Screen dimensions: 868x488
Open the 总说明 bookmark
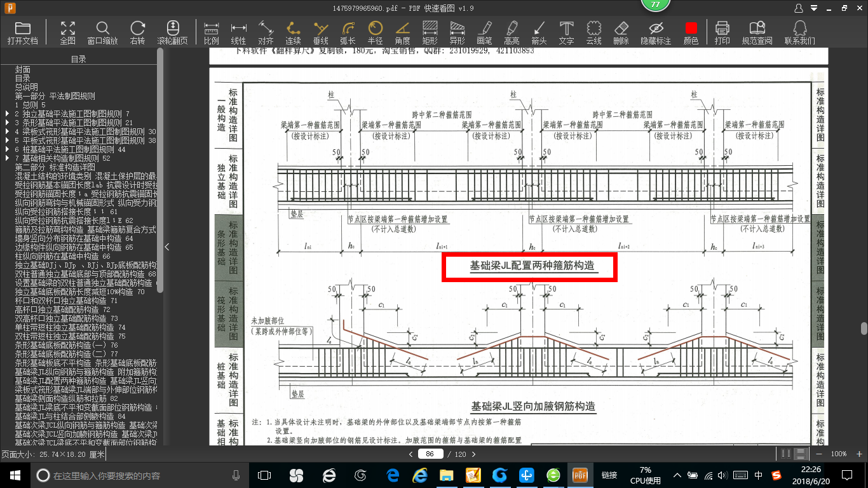tap(27, 87)
